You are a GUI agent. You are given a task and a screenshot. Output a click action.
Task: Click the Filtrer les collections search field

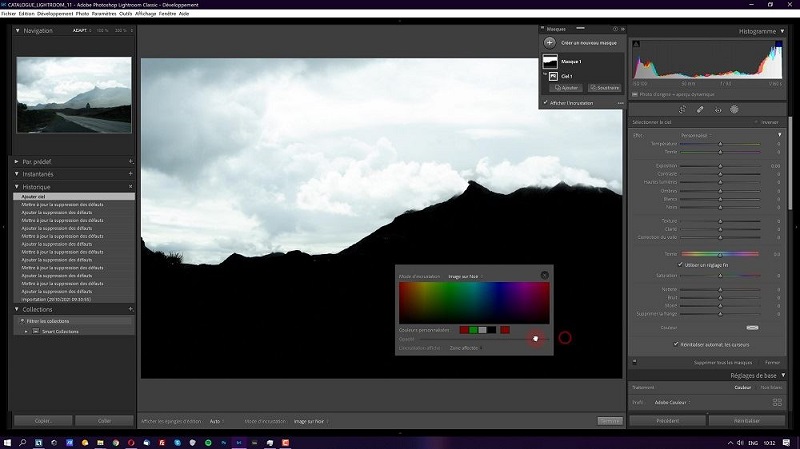pos(74,321)
